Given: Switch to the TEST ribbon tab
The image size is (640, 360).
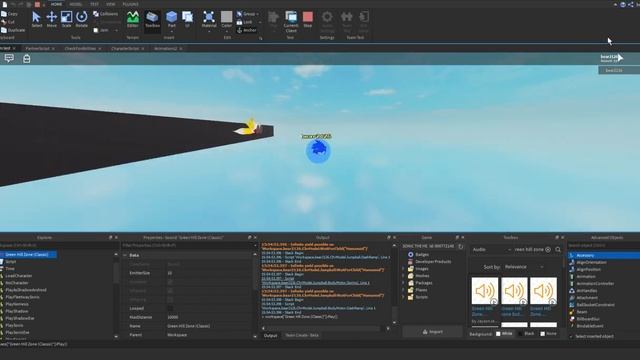Looking at the screenshot, I should (x=94, y=4).
